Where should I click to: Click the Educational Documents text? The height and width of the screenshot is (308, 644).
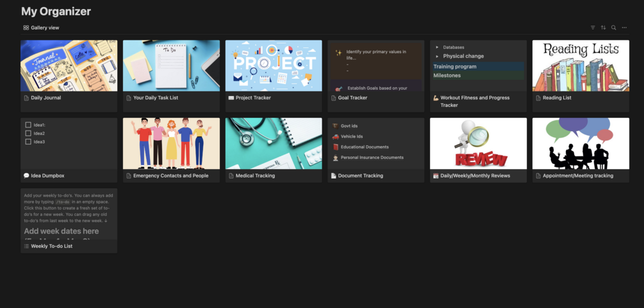[x=365, y=147]
